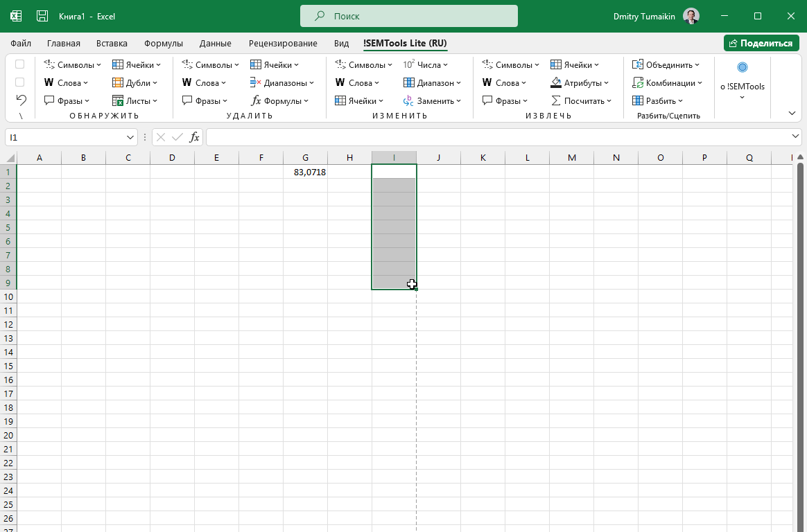This screenshot has height=532, width=807.
Task: Switch to the Вид tab
Action: (341, 43)
